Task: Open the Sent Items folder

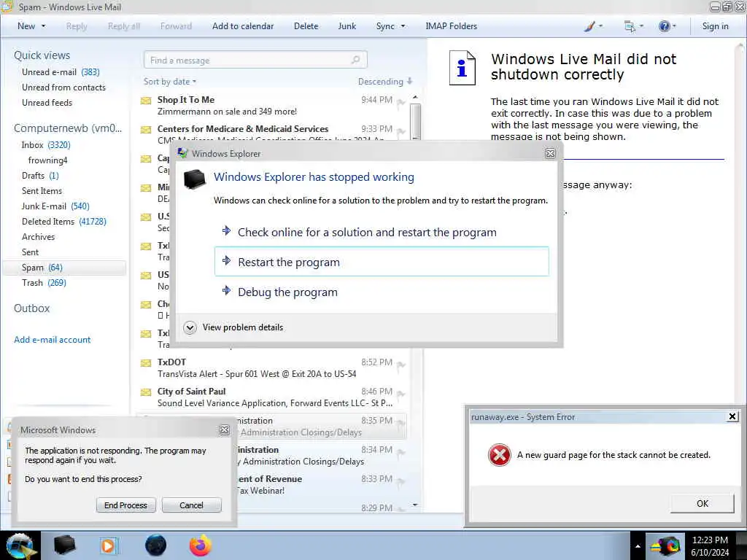Action: pos(42,190)
